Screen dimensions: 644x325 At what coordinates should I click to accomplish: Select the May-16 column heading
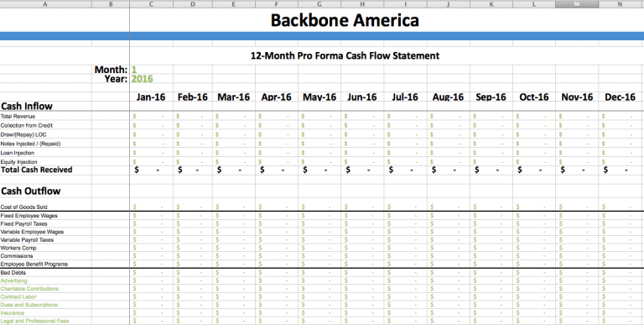(x=319, y=97)
